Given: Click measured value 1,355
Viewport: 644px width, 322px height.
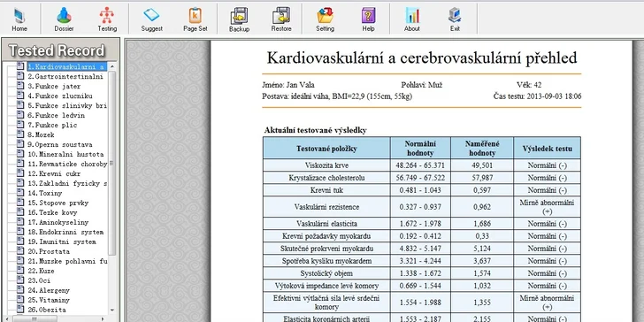Looking at the screenshot, I should point(482,303).
